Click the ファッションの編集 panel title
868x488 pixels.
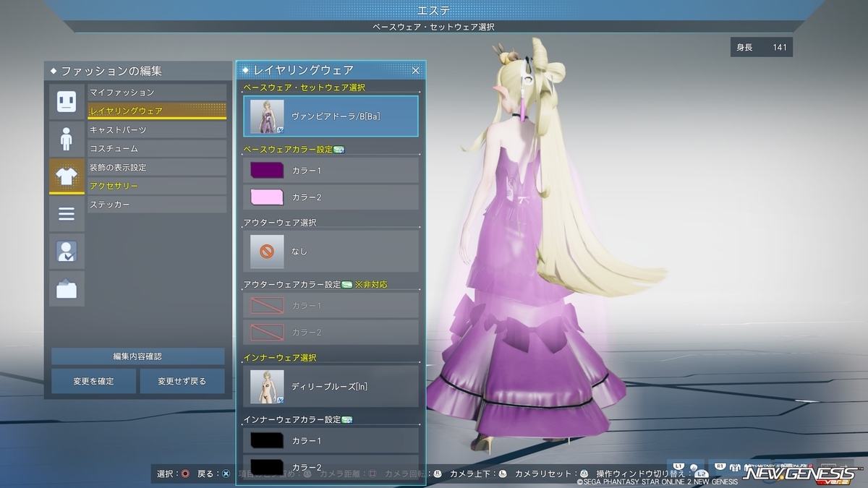coord(111,71)
